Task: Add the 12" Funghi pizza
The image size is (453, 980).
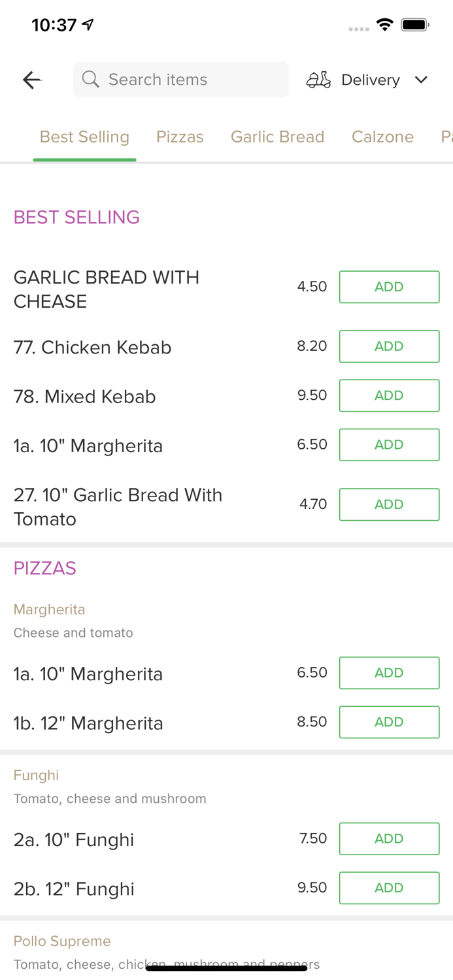Action: pos(389,888)
